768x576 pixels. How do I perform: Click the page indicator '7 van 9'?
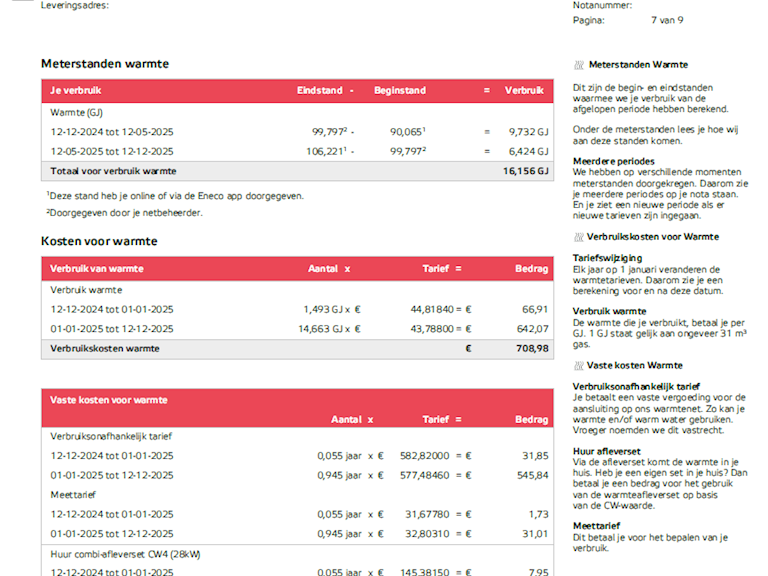667,20
